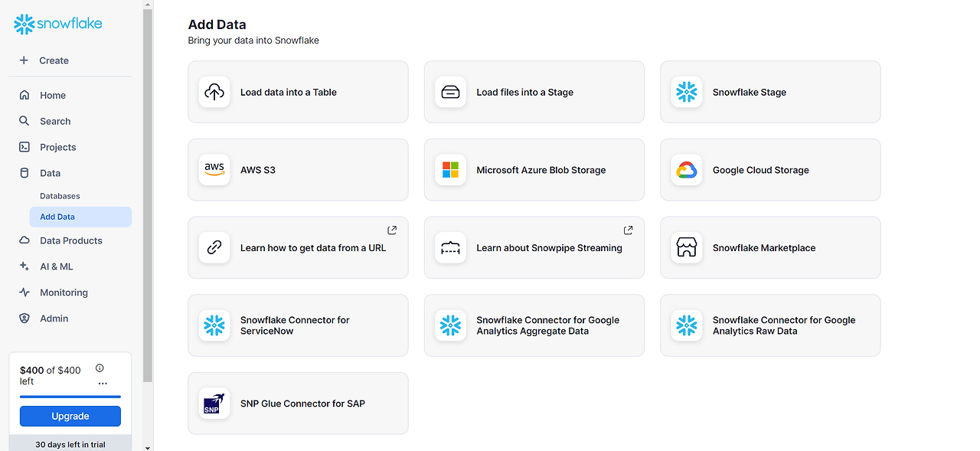Image resolution: width=980 pixels, height=451 pixels.
Task: Click the sidebar scrollbar down arrow
Action: pyautogui.click(x=148, y=446)
